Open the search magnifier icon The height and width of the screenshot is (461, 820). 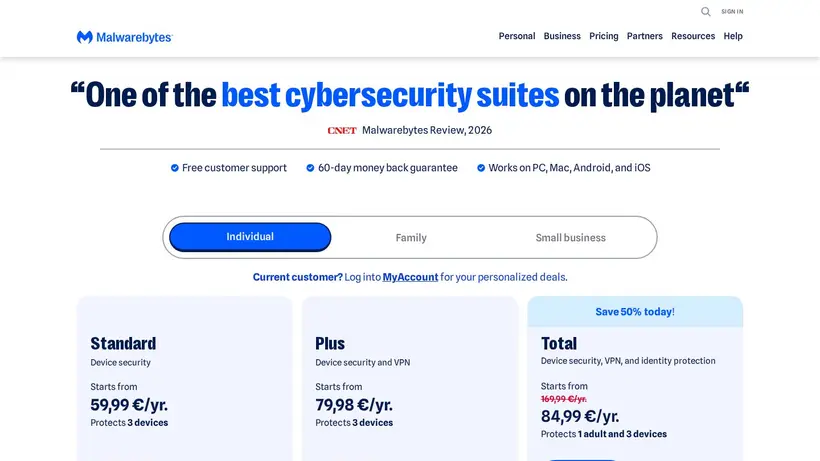coord(705,11)
